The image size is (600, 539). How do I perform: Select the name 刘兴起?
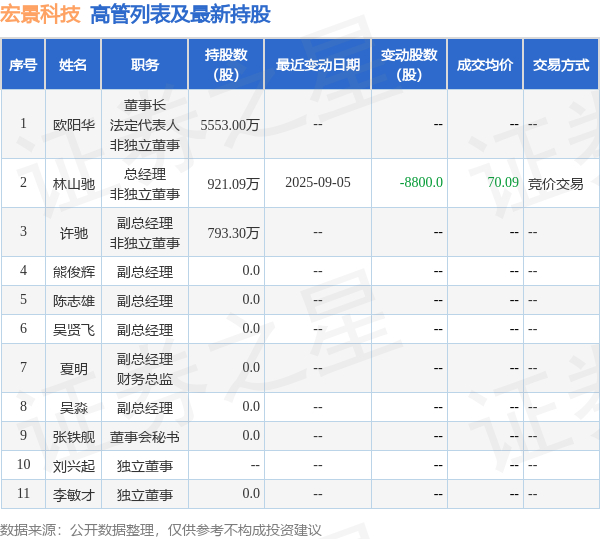point(74,466)
